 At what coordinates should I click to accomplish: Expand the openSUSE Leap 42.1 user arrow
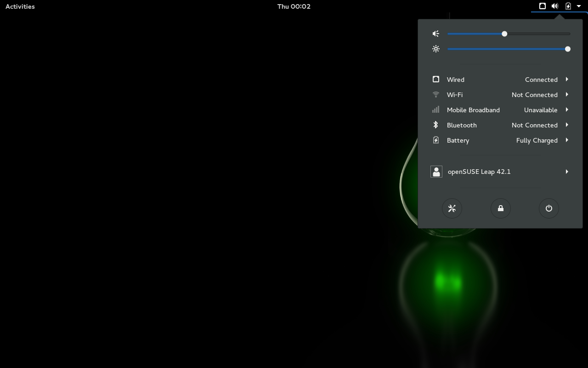pos(567,172)
